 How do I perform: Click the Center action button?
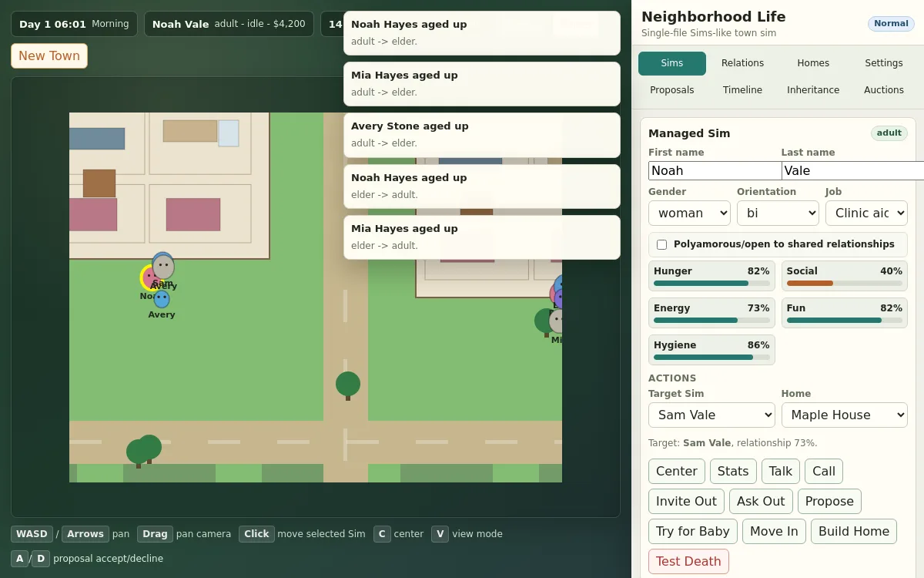(x=677, y=471)
